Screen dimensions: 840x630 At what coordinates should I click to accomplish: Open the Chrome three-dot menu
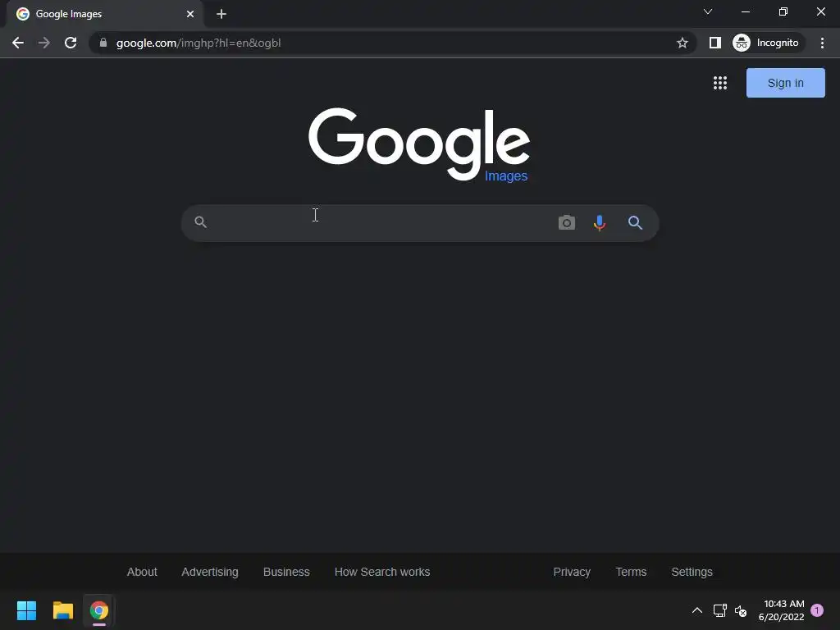pyautogui.click(x=822, y=43)
